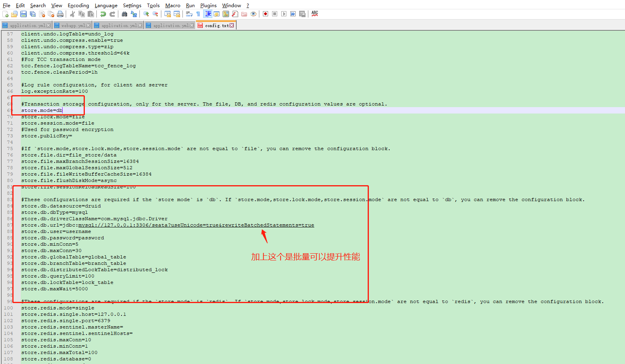Undo the last edit with green arrow
This screenshot has width=625, height=364.
point(103,14)
